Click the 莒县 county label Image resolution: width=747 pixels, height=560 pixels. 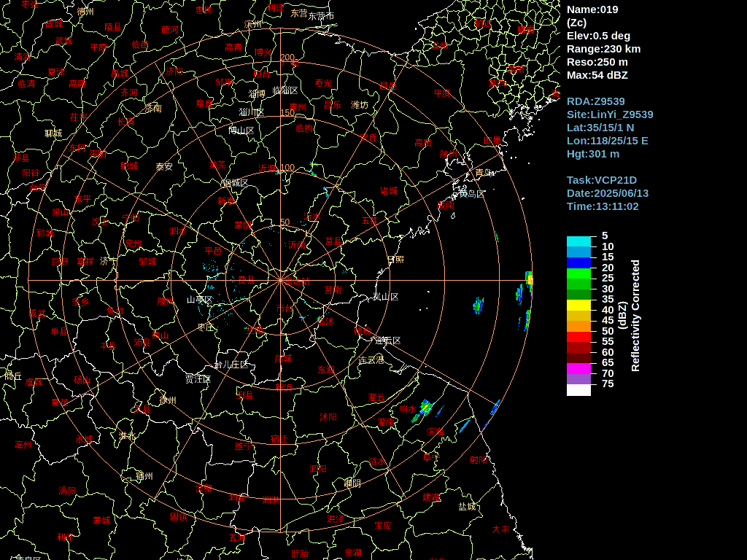click(333, 241)
